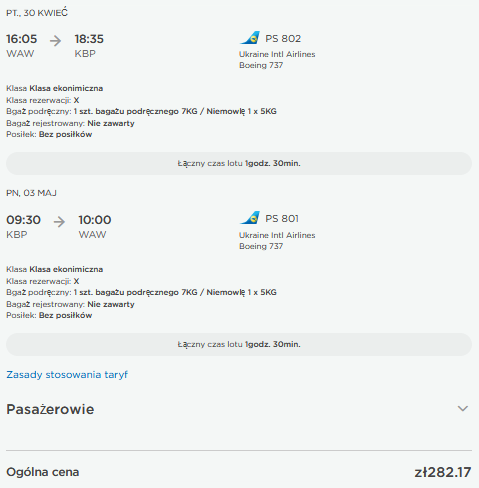Click the Ukraine Intl Airlines logo for PS 801
The image size is (479, 488).
250,218
